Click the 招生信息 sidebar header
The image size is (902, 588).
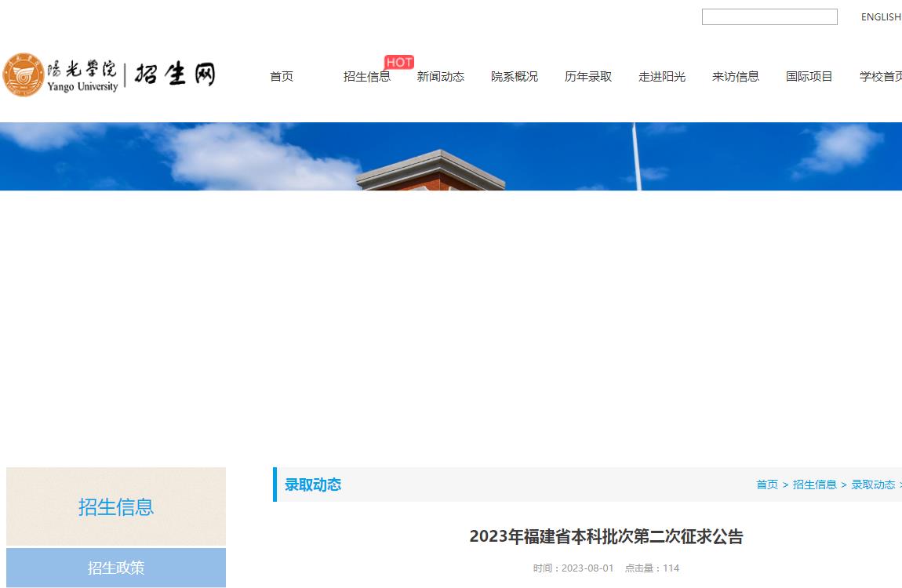click(x=116, y=506)
